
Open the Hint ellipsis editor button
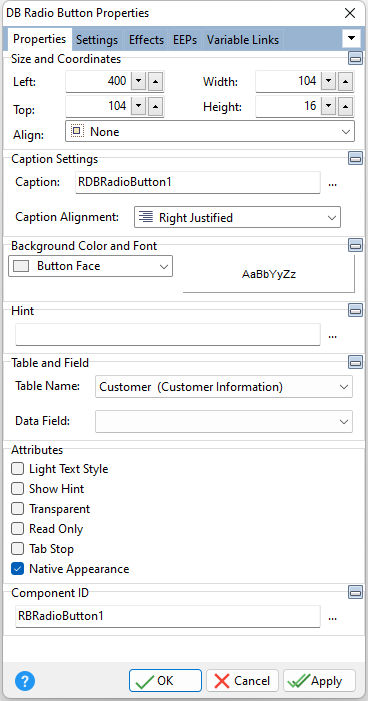332,336
